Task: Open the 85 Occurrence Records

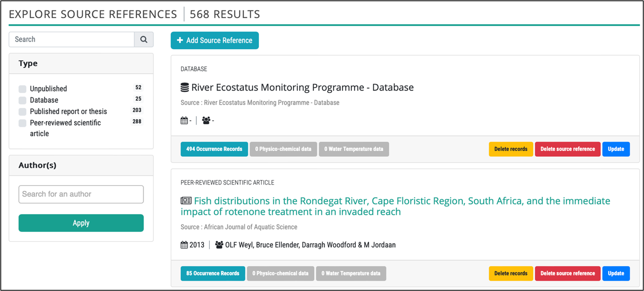Action: click(x=213, y=273)
